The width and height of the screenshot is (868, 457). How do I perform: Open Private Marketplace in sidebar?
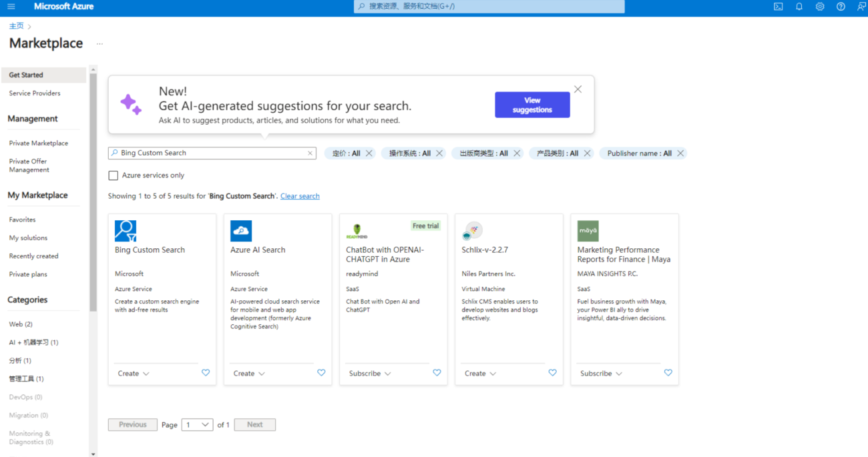coord(39,143)
